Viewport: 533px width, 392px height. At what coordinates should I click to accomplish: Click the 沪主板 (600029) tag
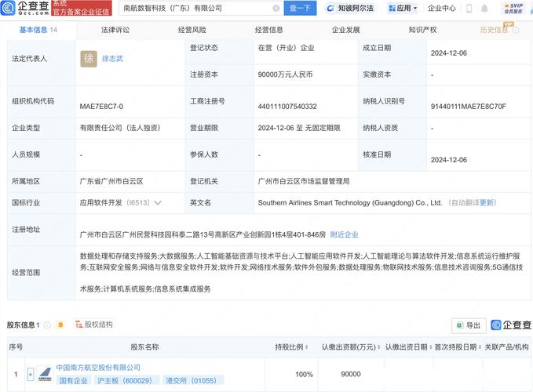click(x=125, y=380)
